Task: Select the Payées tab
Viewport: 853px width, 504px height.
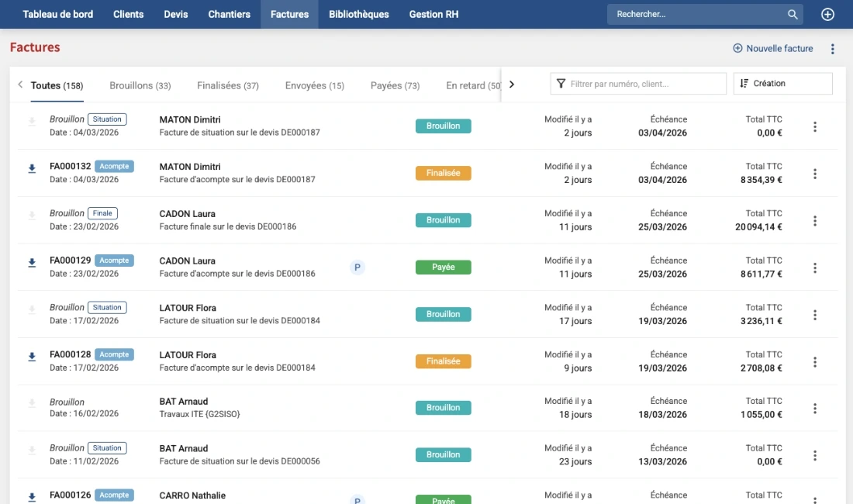Action: pos(395,86)
